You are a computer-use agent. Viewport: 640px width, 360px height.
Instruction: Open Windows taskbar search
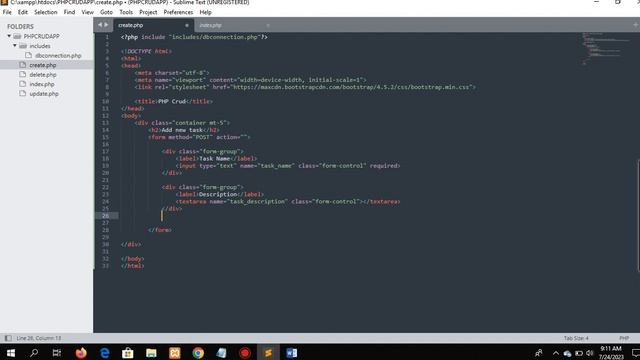[x=33, y=353]
